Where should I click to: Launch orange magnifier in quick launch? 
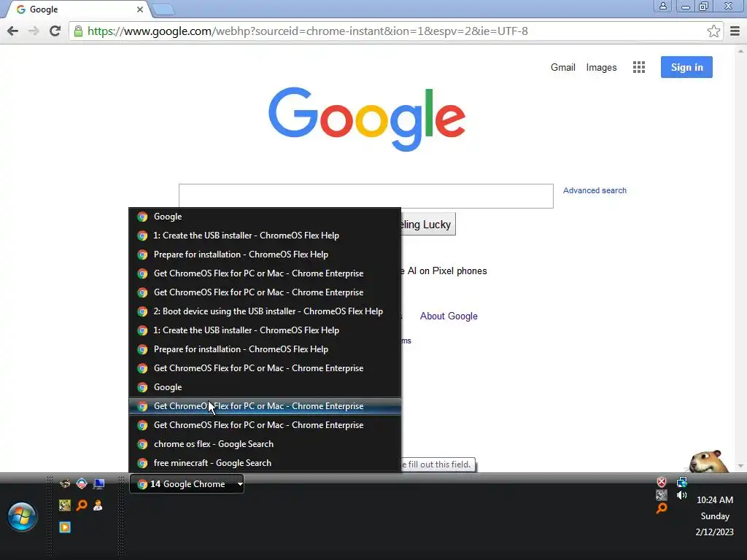[x=82, y=505]
